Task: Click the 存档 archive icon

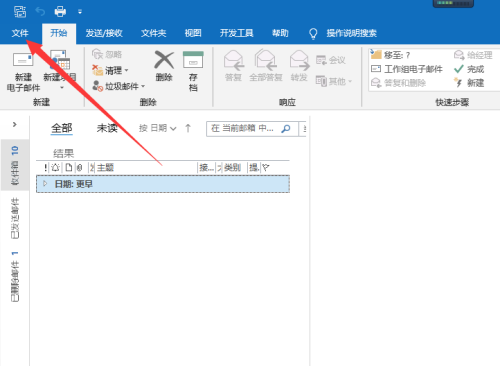Action: click(x=193, y=60)
